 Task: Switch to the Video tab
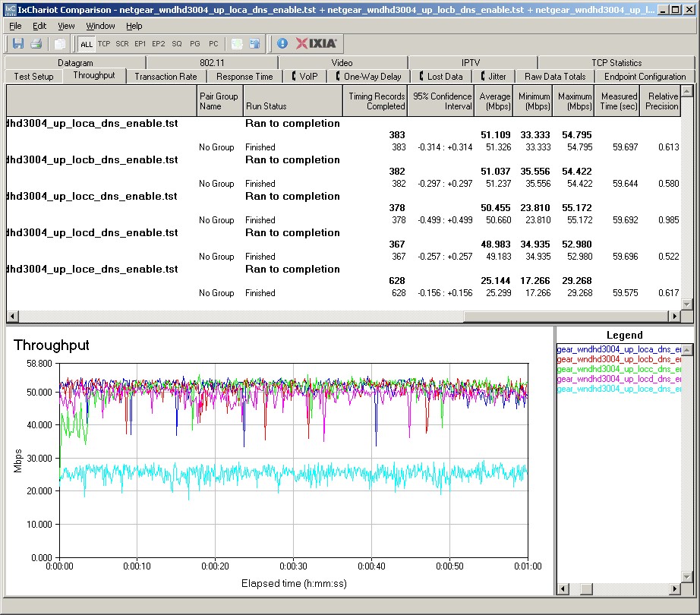pos(342,63)
